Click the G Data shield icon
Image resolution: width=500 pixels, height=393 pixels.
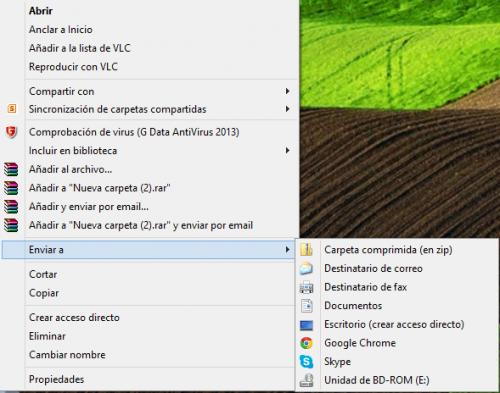[11, 132]
